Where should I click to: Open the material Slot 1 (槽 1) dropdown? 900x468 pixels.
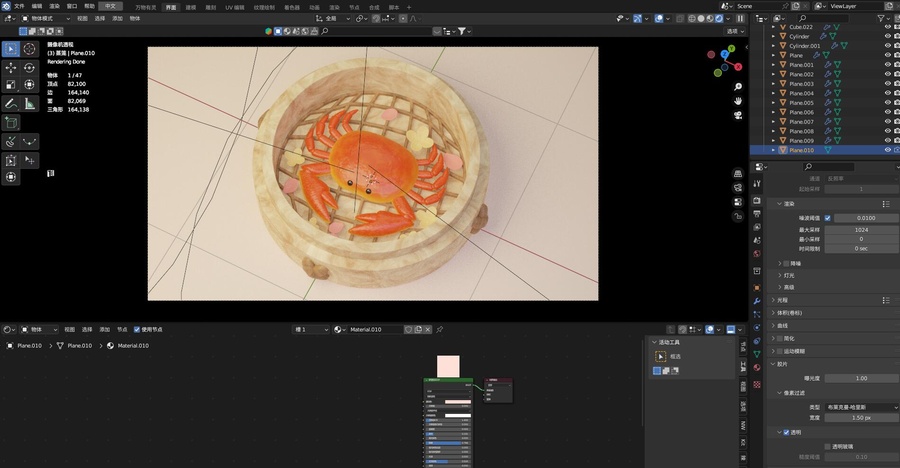click(311, 330)
